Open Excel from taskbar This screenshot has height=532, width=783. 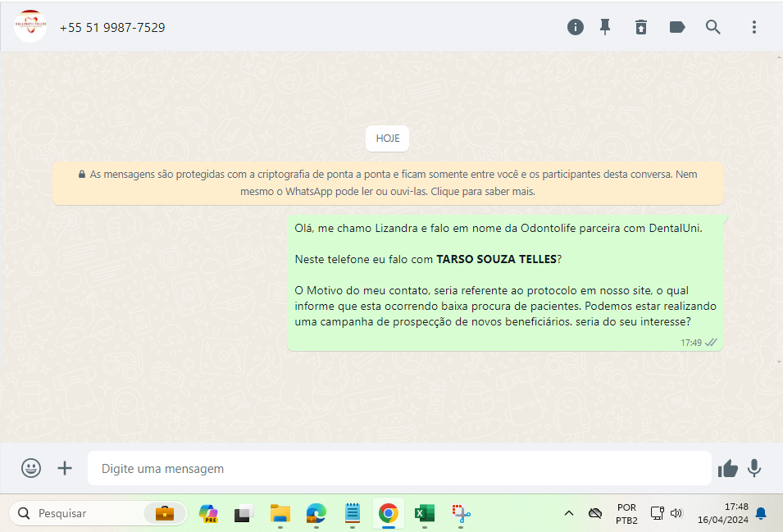[x=425, y=513]
